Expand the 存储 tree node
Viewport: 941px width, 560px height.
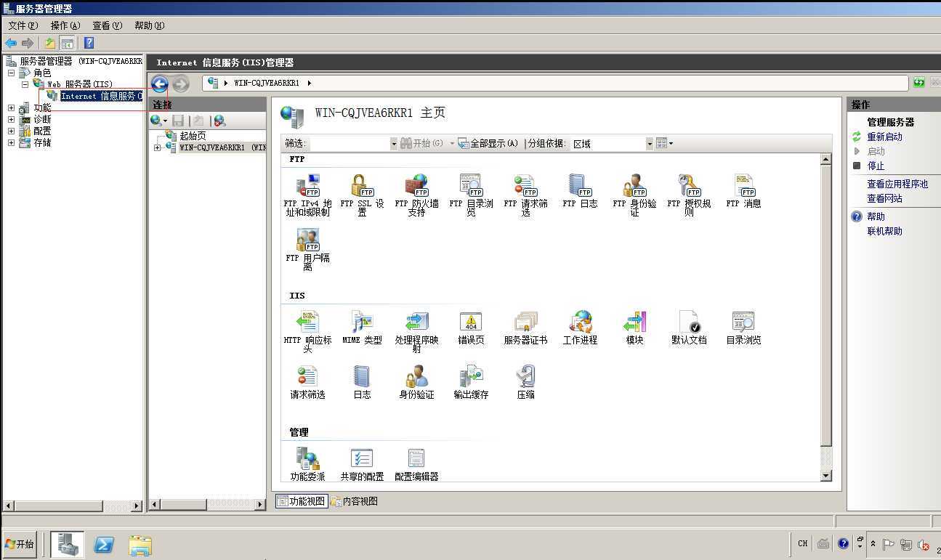tap(11, 142)
